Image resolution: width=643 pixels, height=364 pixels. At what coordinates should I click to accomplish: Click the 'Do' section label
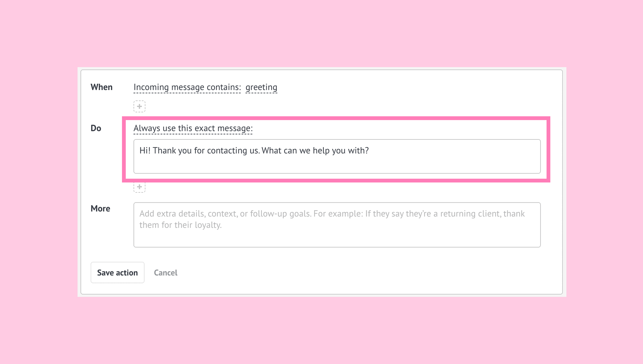96,128
